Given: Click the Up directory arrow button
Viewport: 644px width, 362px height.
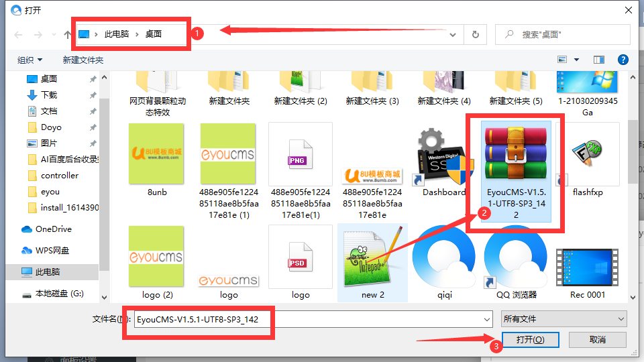Looking at the screenshot, I should click(68, 34).
